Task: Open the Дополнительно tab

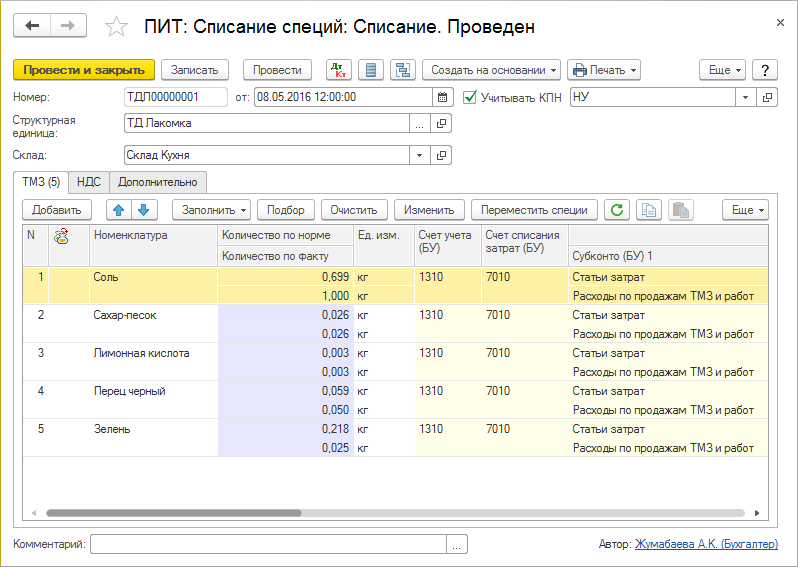Action: coord(158,182)
